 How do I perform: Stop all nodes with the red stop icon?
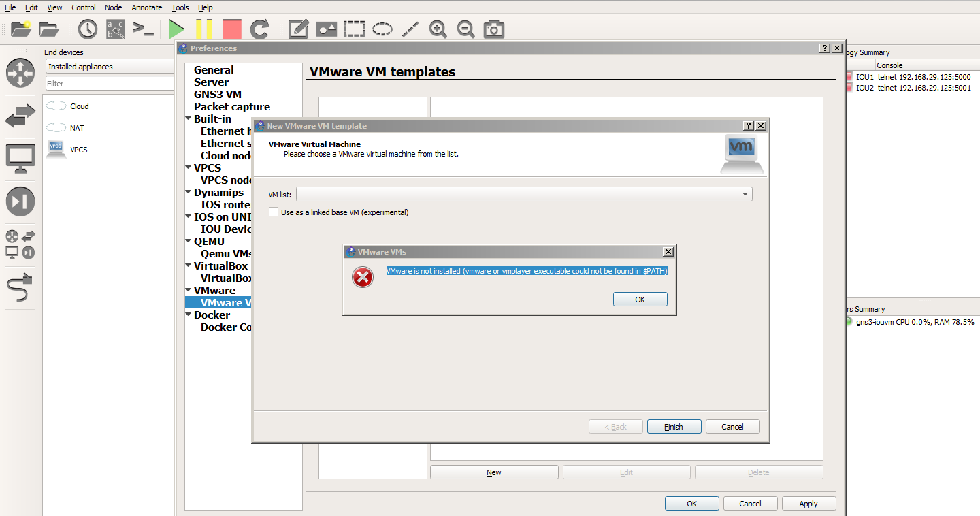[x=232, y=29]
